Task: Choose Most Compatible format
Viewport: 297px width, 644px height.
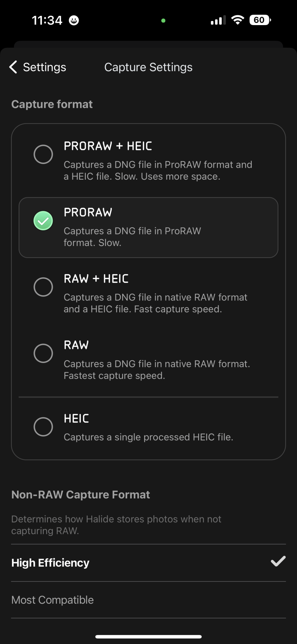Action: (x=148, y=600)
